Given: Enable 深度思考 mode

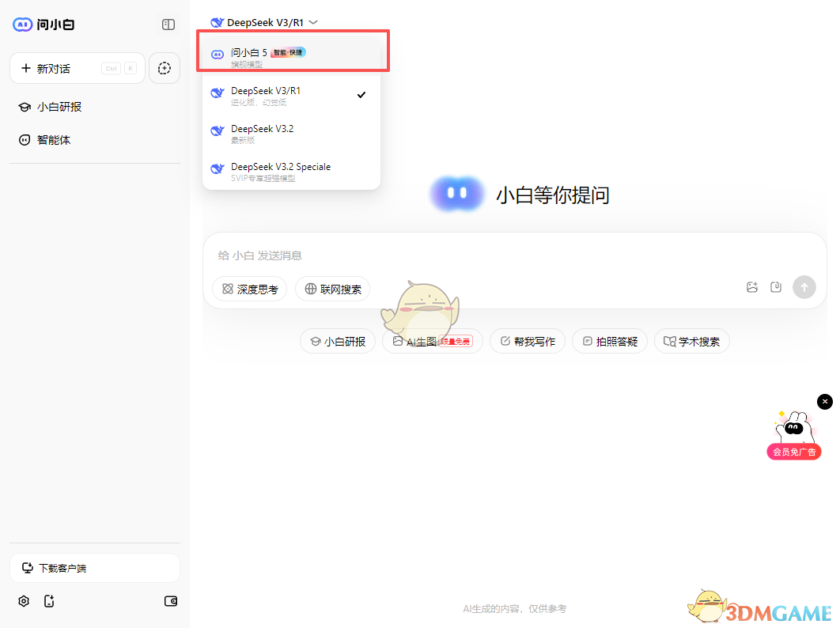Looking at the screenshot, I should [248, 289].
